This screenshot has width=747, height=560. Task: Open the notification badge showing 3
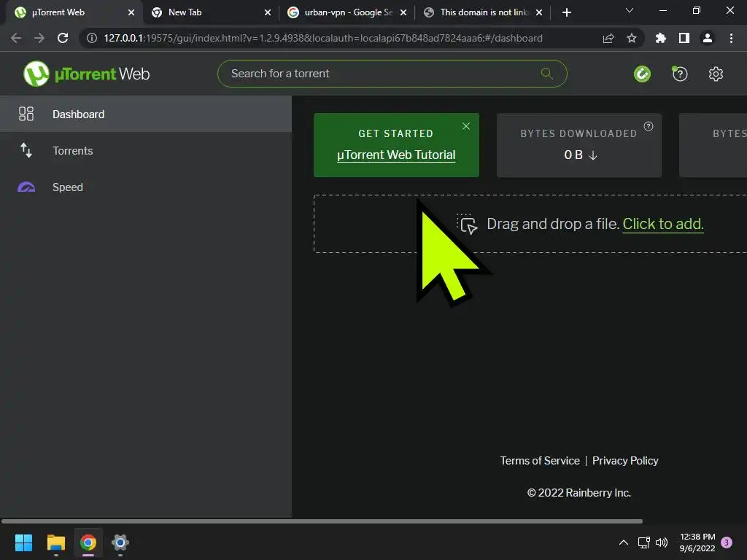point(727,542)
